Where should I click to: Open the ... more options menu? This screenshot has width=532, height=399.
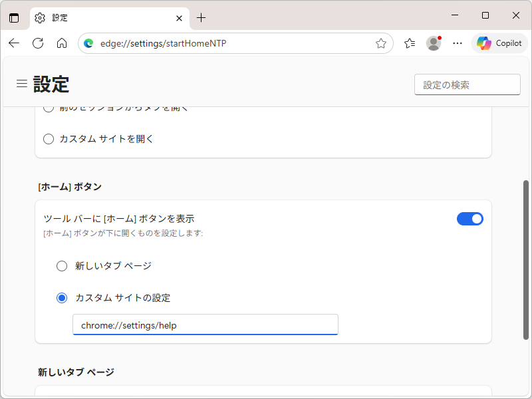(x=457, y=43)
